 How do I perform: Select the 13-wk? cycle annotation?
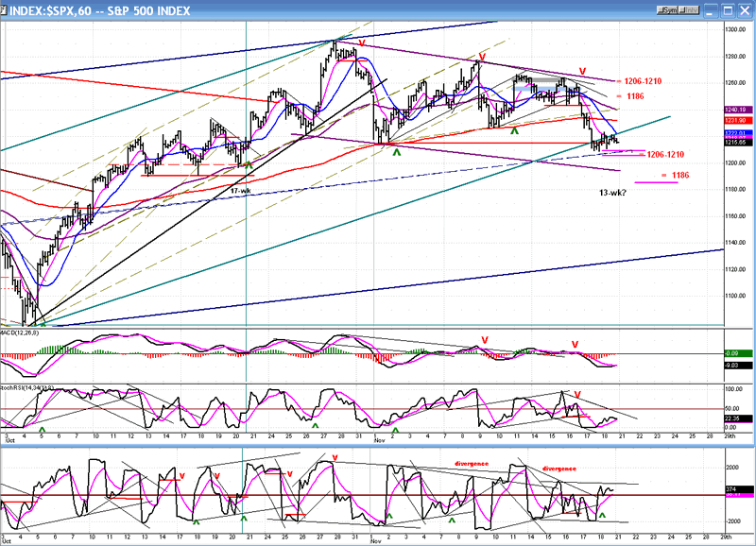pyautogui.click(x=615, y=193)
